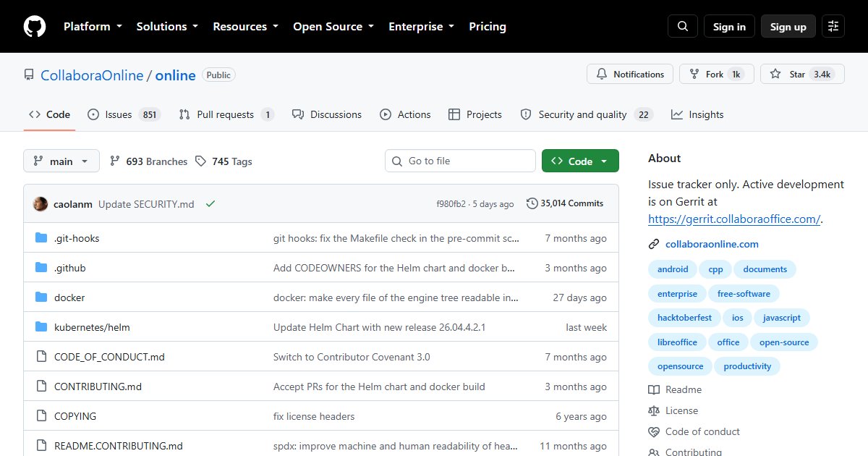Viewport: 868px width, 456px height.
Task: View the 35,014 Commits history
Action: [565, 203]
